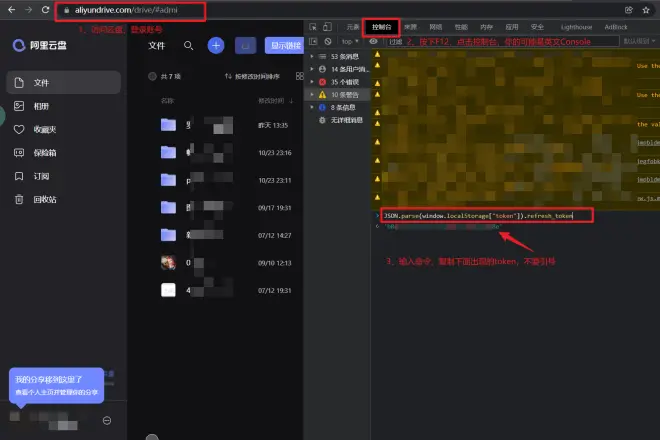Open the top context dropdown
This screenshot has height=440, width=660.
350,41
